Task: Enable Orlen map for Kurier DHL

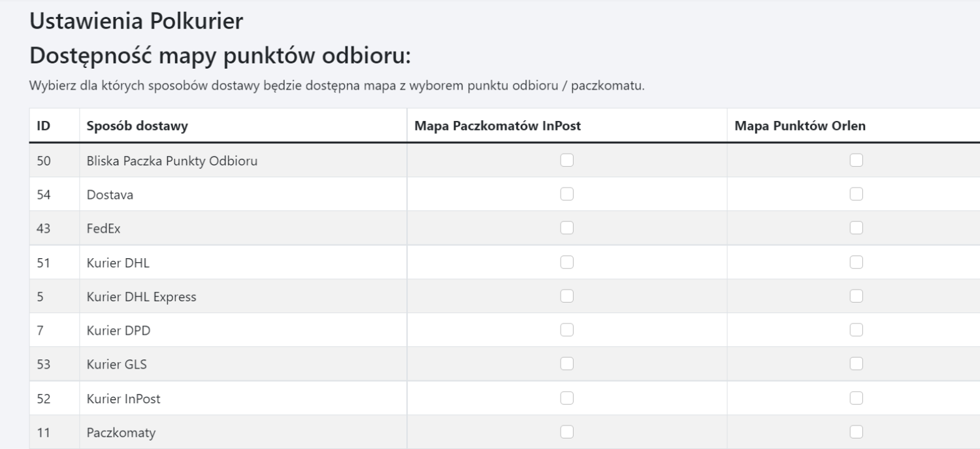Action: pos(856,261)
